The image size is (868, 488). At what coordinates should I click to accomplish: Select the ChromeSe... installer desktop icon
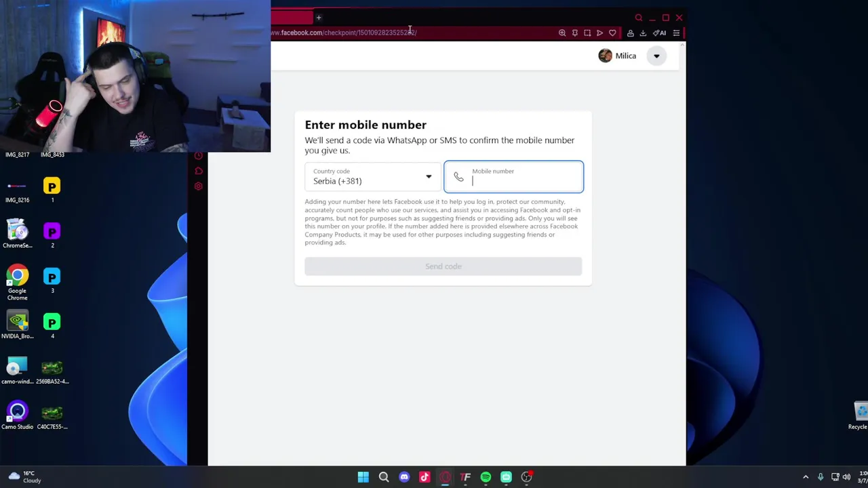[18, 235]
